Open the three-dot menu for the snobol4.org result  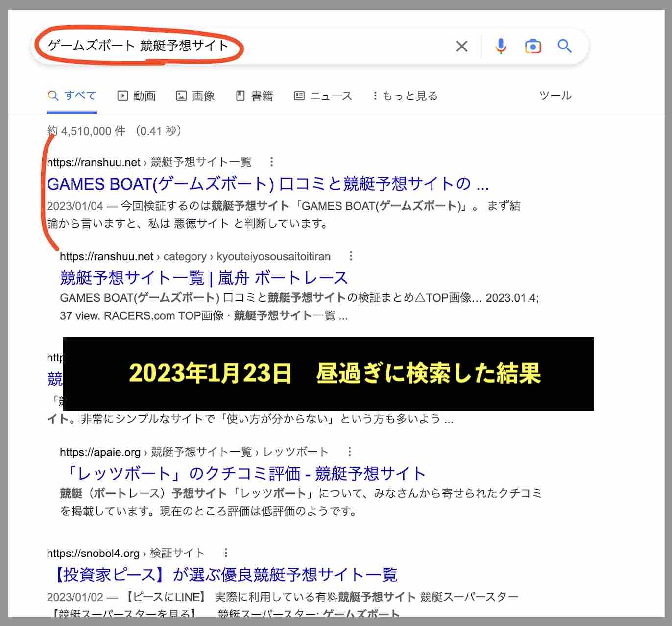226,553
